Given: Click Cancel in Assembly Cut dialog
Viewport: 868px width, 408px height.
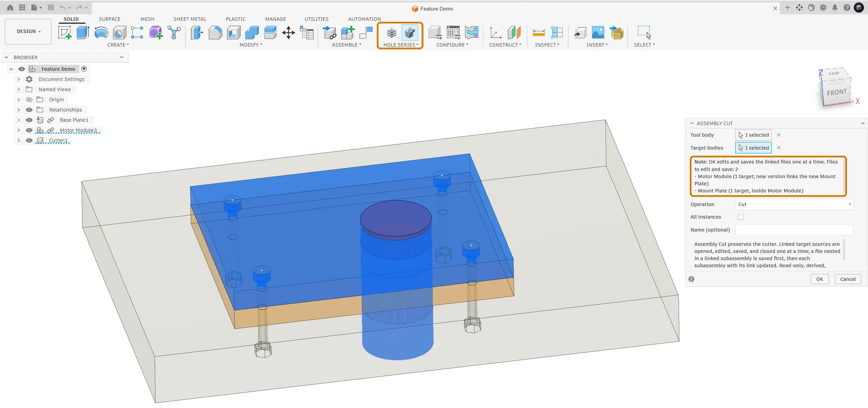Looking at the screenshot, I should pyautogui.click(x=848, y=279).
